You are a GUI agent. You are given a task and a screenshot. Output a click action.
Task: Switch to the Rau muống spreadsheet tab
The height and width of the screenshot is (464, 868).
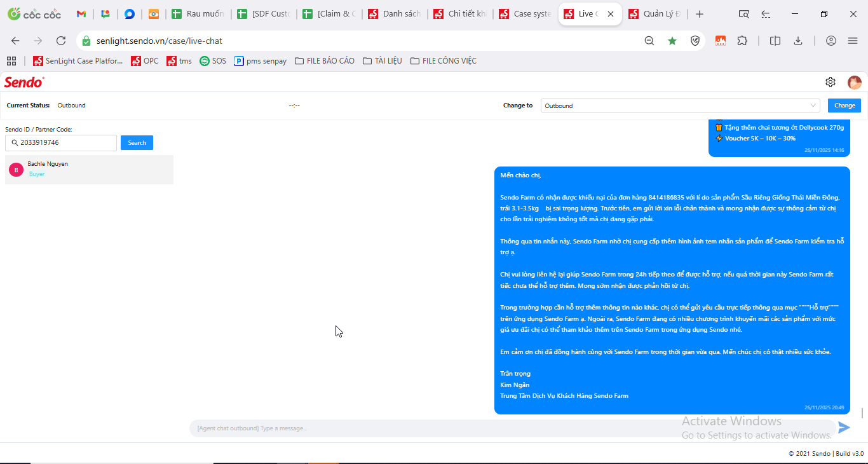pyautogui.click(x=198, y=14)
